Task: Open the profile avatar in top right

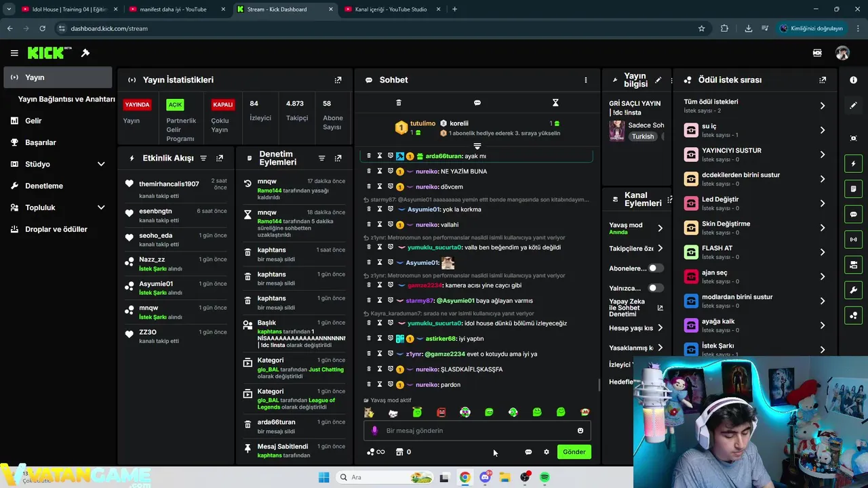Action: click(842, 53)
